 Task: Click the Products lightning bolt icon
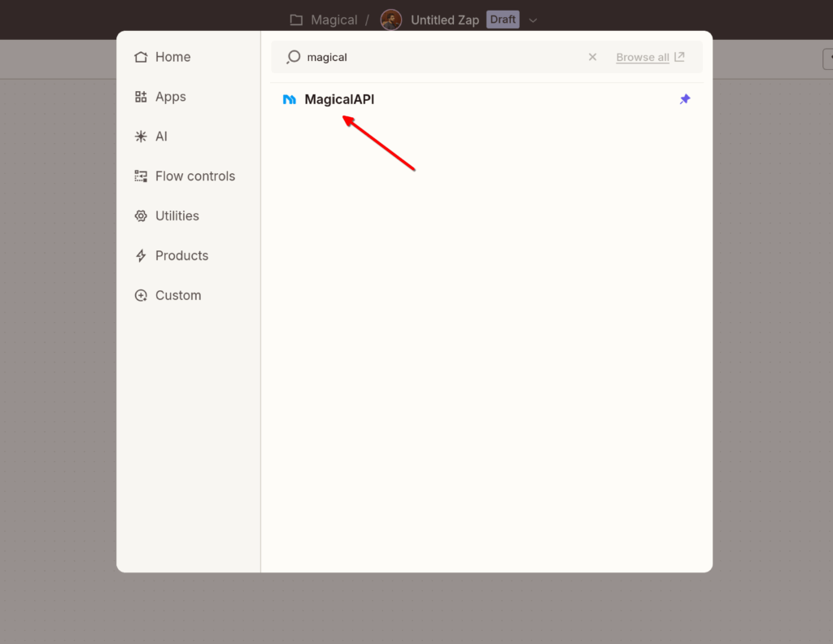[141, 256]
